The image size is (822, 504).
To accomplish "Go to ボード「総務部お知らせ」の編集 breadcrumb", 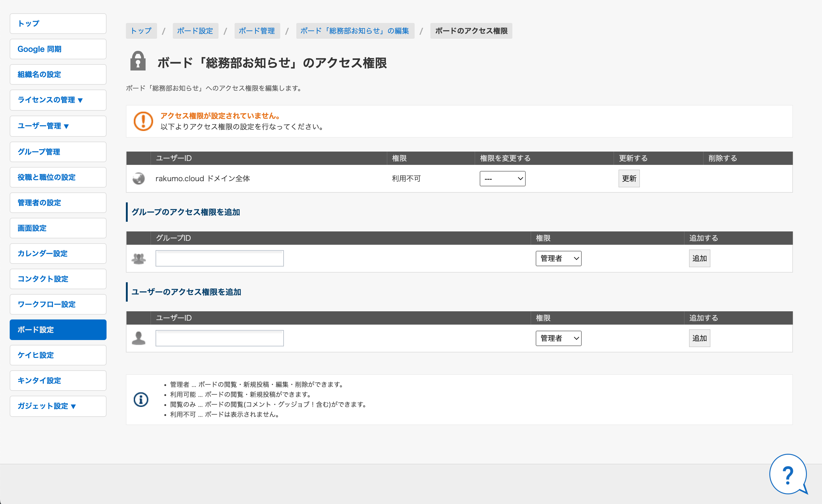I will click(x=355, y=31).
